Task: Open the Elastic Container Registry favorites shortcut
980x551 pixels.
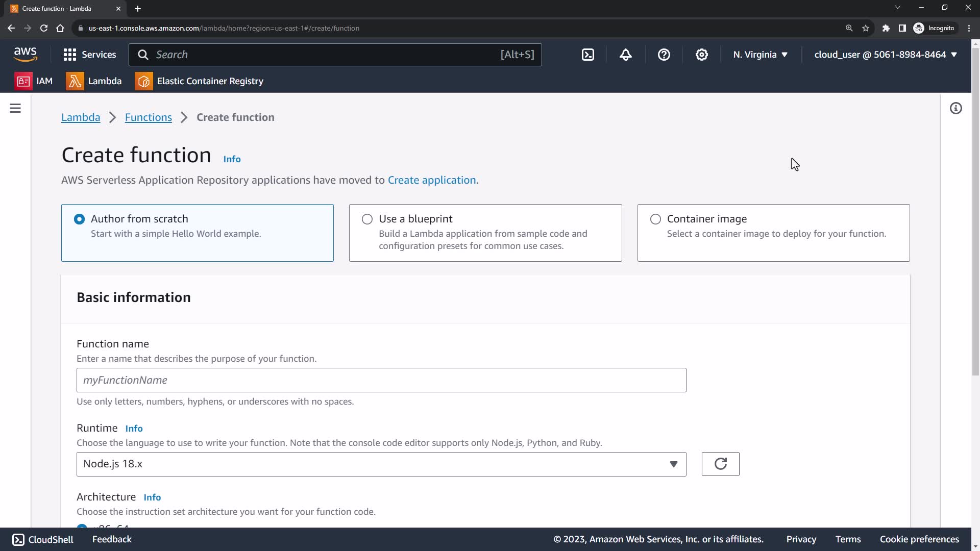Action: 199,81
